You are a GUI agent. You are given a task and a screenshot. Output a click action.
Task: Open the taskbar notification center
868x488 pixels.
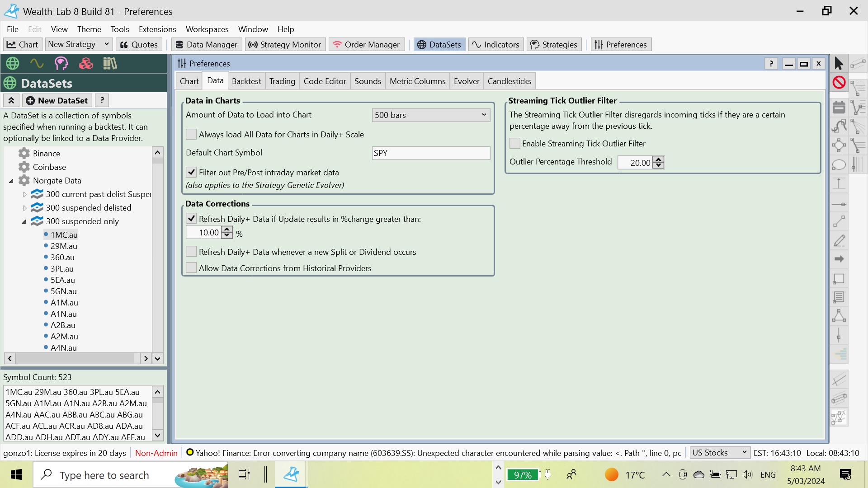(x=845, y=474)
